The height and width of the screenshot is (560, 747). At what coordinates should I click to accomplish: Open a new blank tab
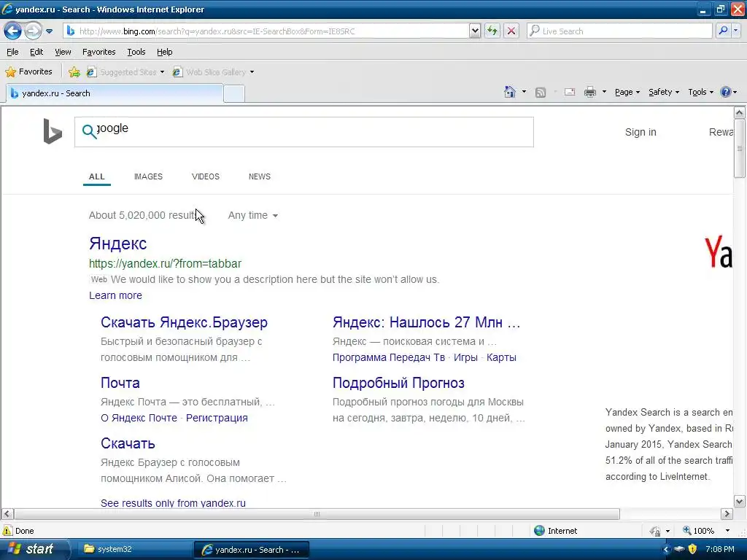click(234, 94)
